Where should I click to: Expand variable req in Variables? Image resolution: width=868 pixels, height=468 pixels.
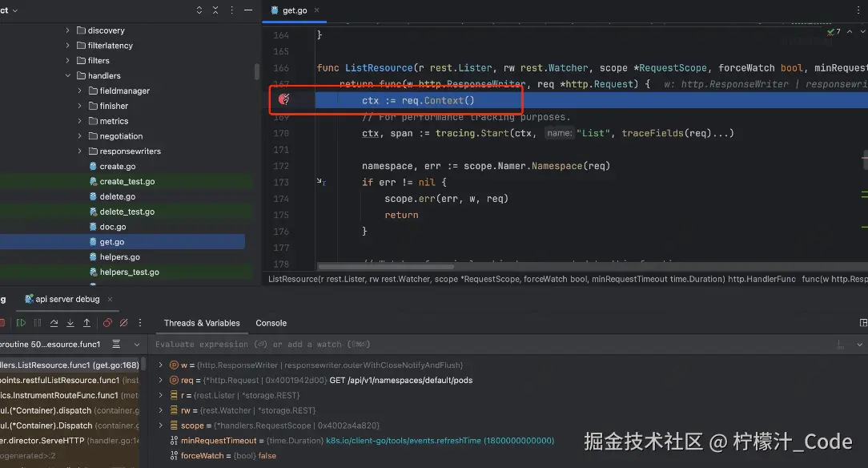(160, 380)
